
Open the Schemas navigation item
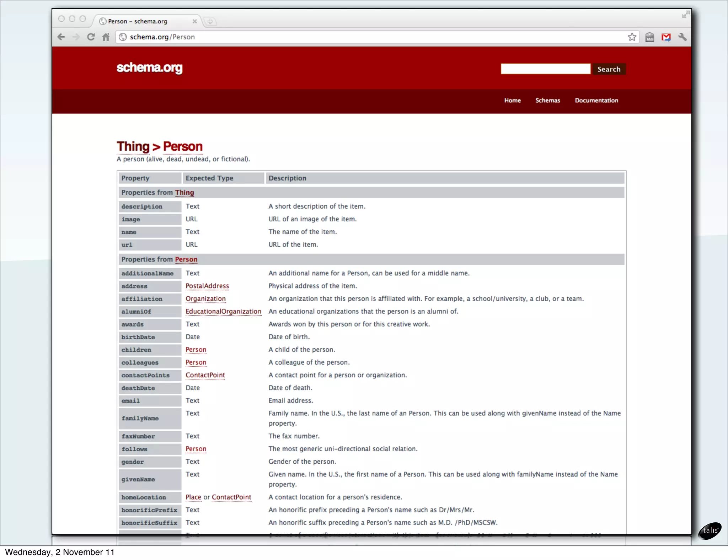547,101
